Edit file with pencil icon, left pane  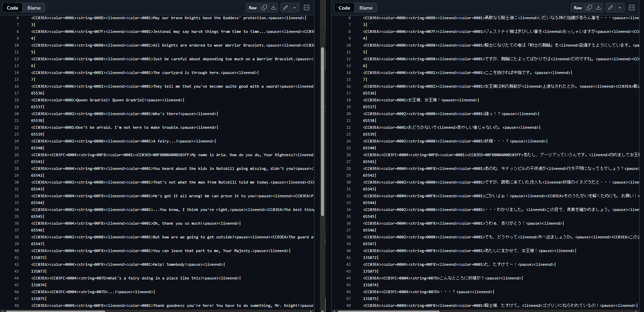click(285, 8)
